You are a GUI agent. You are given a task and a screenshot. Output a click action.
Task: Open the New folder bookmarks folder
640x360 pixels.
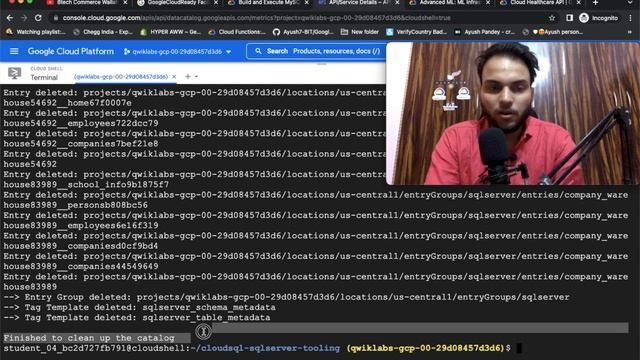(x=360, y=32)
